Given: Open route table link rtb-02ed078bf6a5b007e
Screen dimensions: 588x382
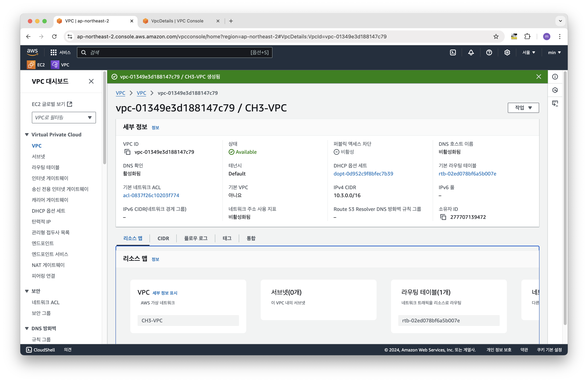Looking at the screenshot, I should click(467, 174).
